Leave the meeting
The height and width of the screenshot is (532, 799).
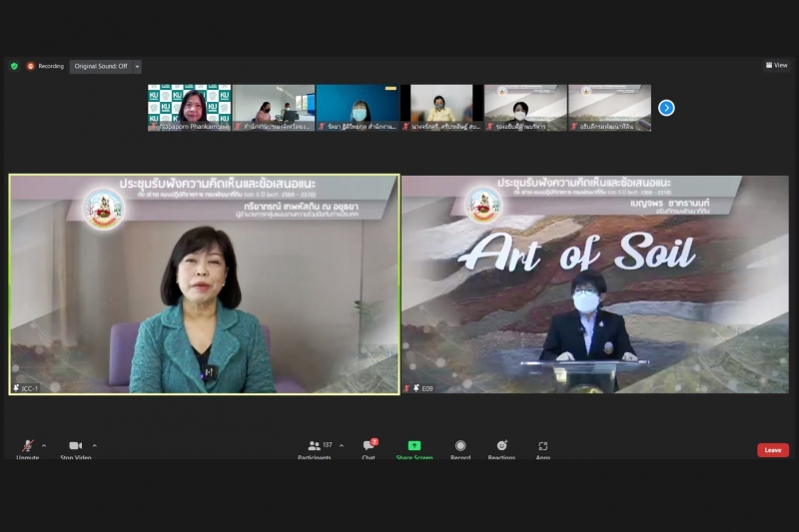772,450
